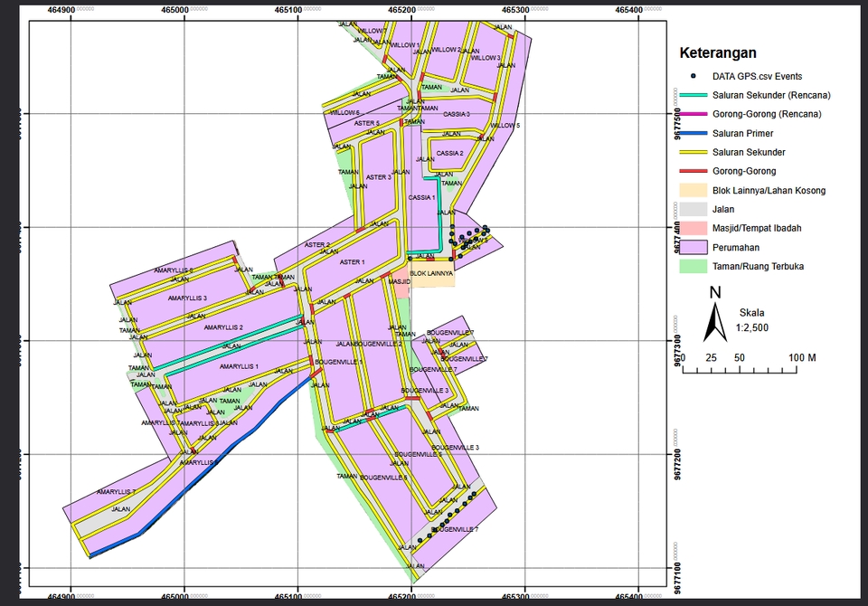Image resolution: width=868 pixels, height=606 pixels.
Task: Select the DATA GPS point symbol in legend
Action: point(693,76)
